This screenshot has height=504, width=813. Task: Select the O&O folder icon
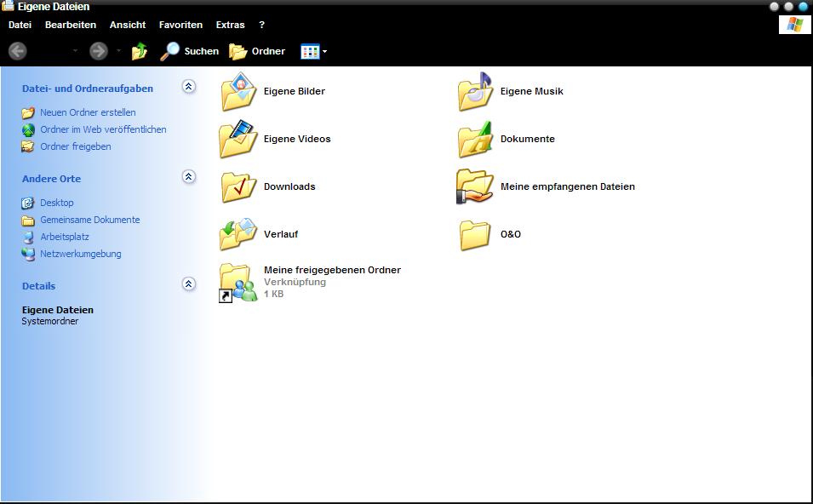click(x=475, y=235)
